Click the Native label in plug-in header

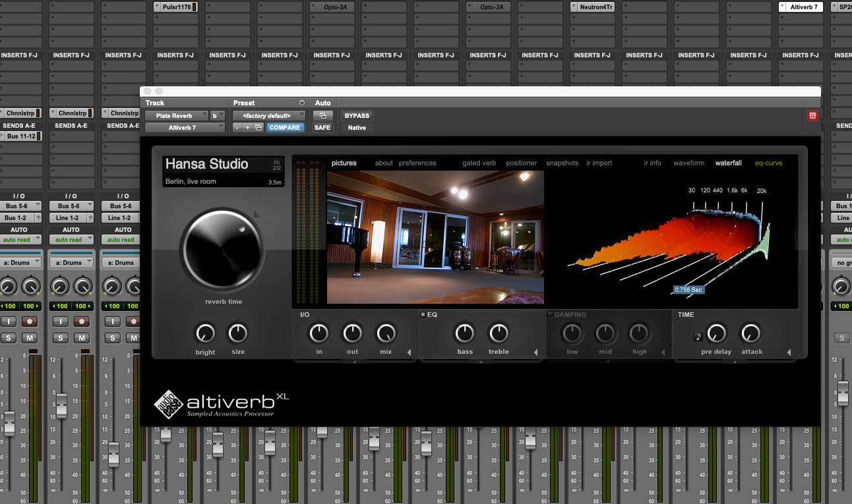(357, 127)
